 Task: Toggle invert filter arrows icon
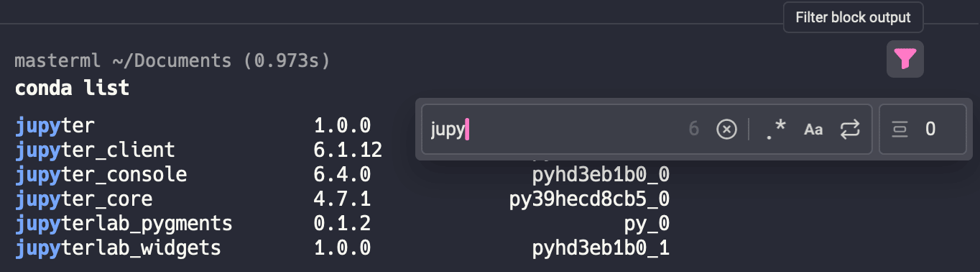pyautogui.click(x=850, y=130)
